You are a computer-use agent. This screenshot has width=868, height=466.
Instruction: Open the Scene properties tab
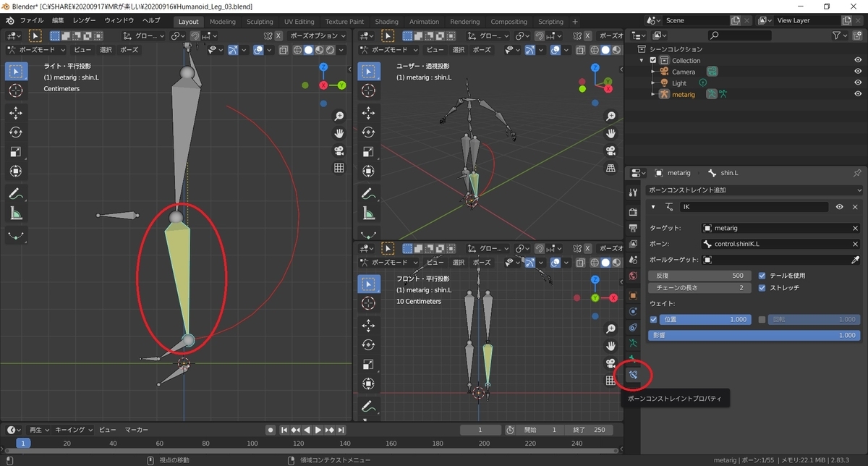click(x=634, y=260)
